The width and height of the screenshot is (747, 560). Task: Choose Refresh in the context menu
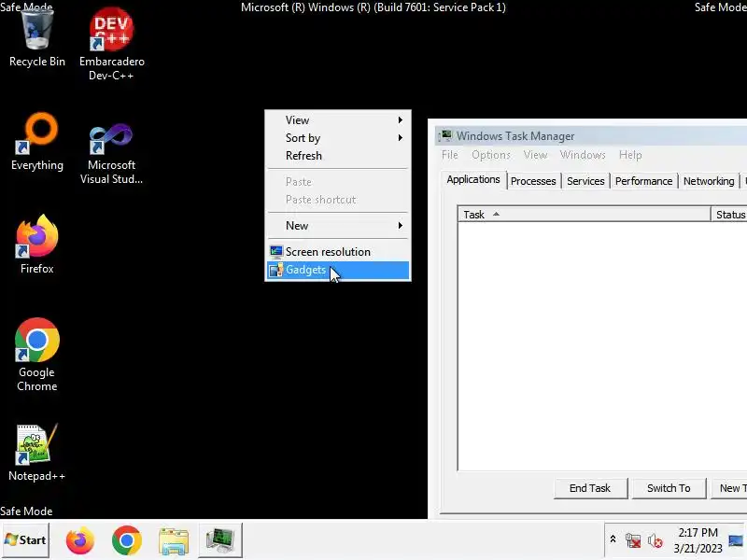coord(338,156)
